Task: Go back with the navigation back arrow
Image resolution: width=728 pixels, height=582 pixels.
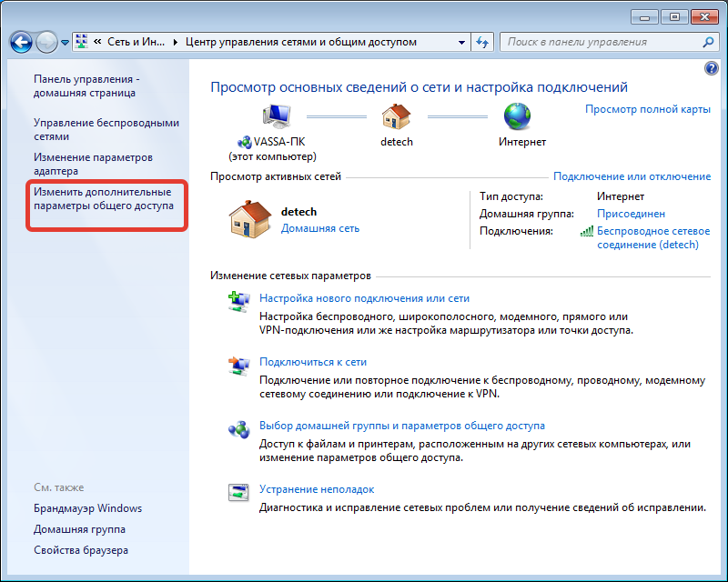Action: point(22,42)
